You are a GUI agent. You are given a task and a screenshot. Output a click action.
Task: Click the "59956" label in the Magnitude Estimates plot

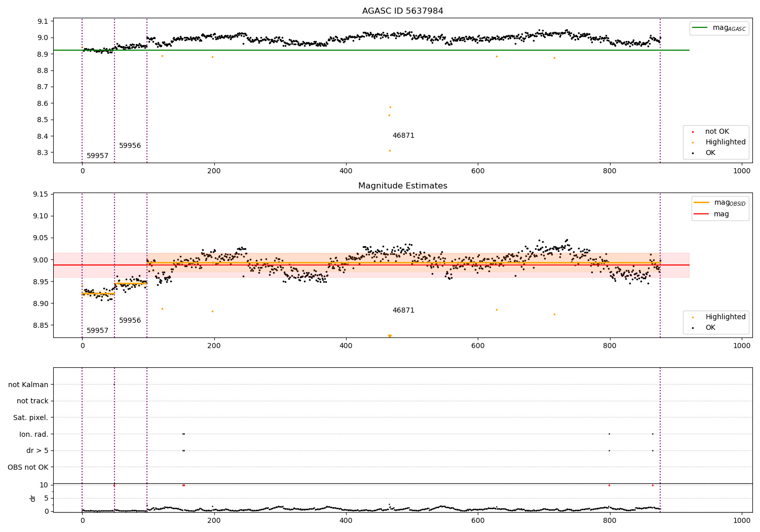click(x=130, y=321)
